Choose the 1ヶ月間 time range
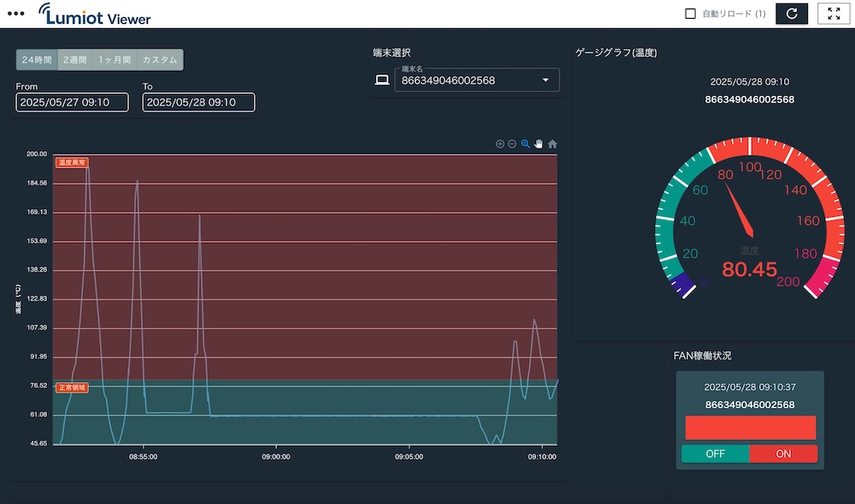This screenshot has height=504, width=855. 115,60
